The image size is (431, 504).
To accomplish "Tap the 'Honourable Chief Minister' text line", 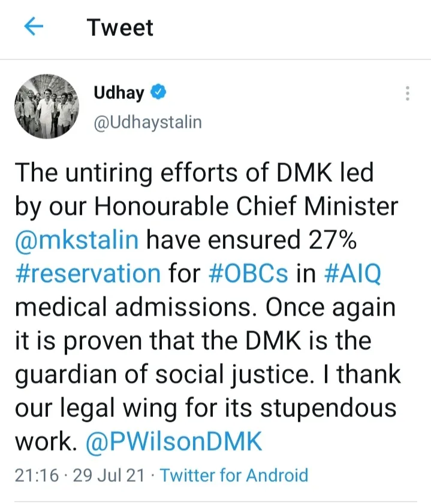I will 246,206.
